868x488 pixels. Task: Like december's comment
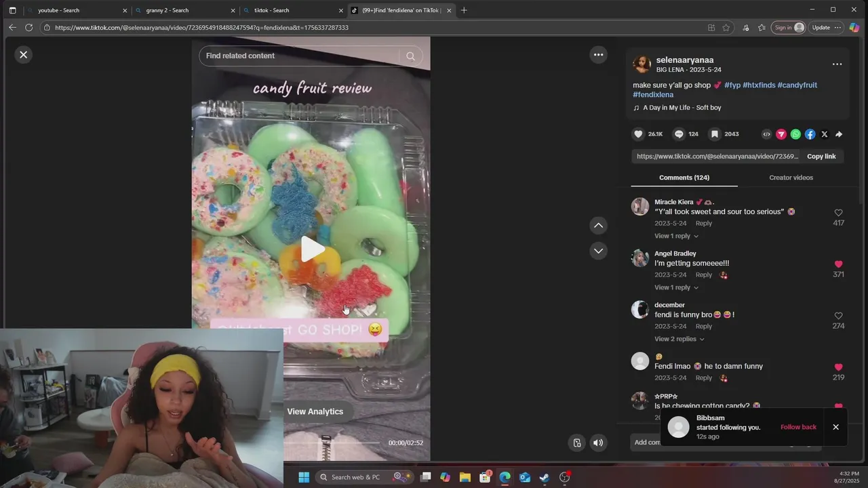click(838, 316)
